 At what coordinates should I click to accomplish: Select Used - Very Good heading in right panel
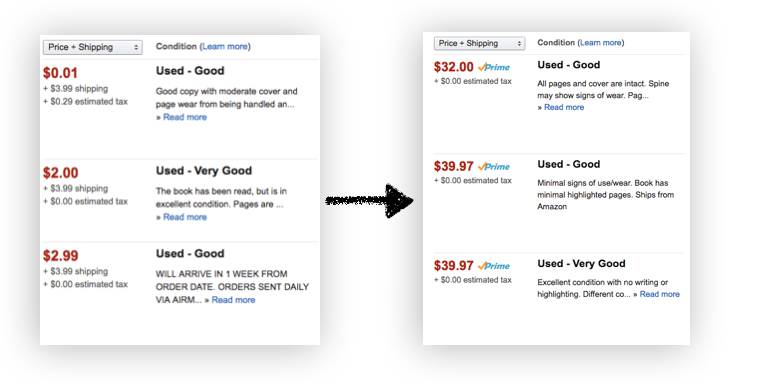(581, 264)
